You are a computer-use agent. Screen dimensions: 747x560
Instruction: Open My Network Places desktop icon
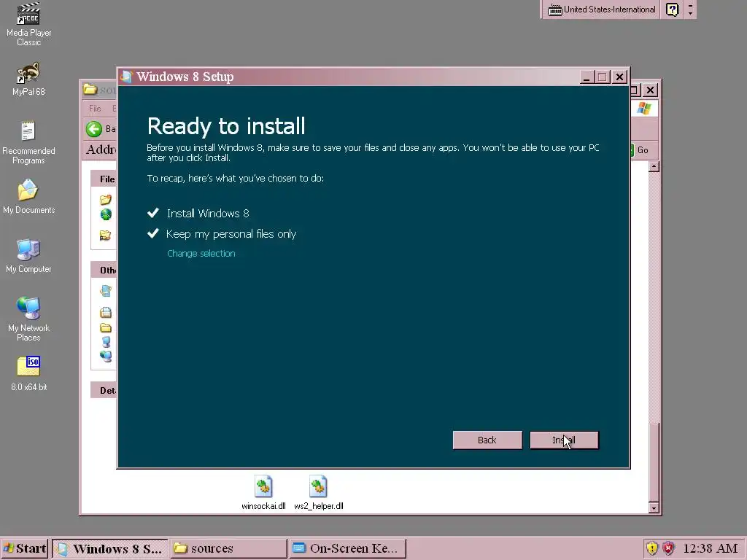28,319
